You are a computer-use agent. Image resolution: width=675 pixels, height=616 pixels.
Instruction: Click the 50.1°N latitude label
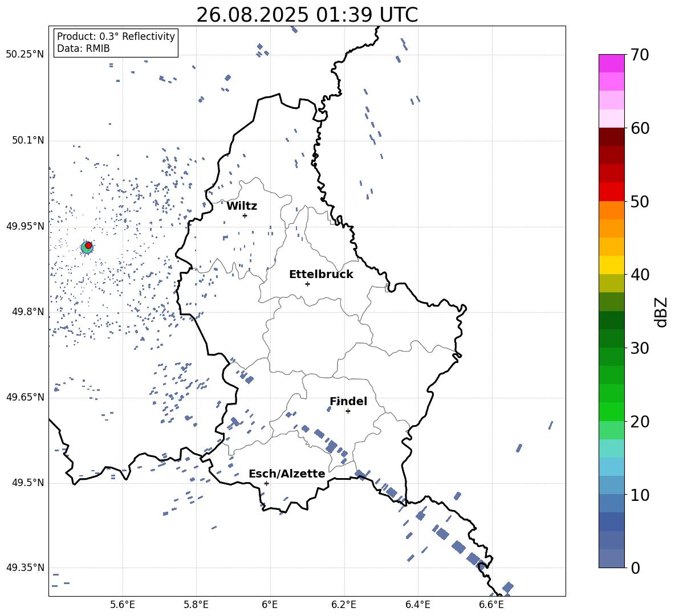coord(28,141)
